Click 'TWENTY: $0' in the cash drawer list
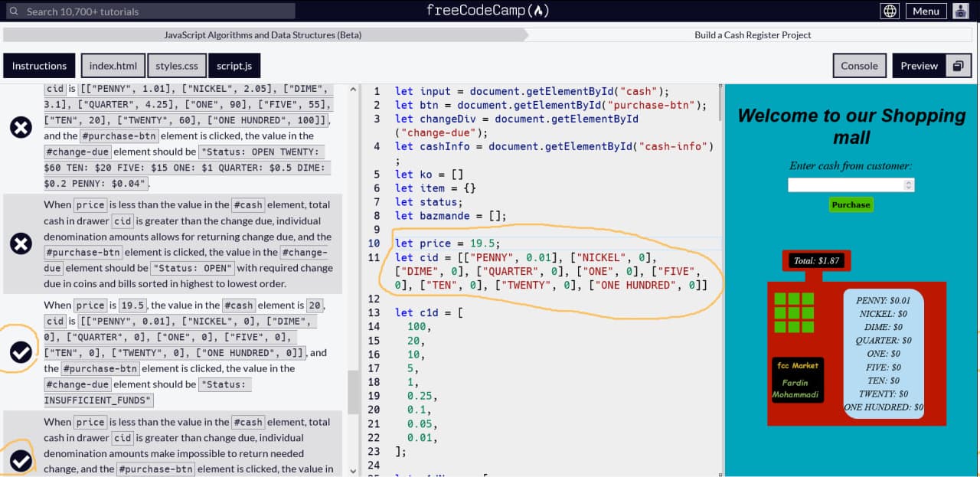This screenshot has height=477, width=980. 883,394
